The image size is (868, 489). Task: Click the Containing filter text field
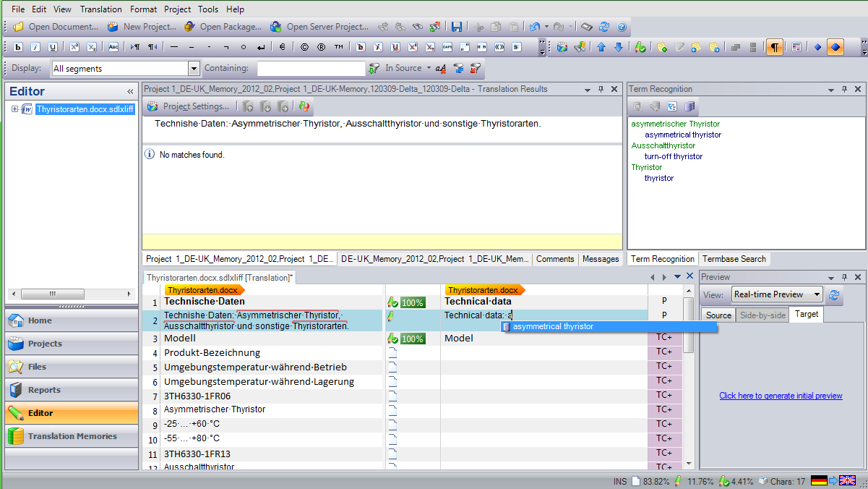tap(311, 69)
